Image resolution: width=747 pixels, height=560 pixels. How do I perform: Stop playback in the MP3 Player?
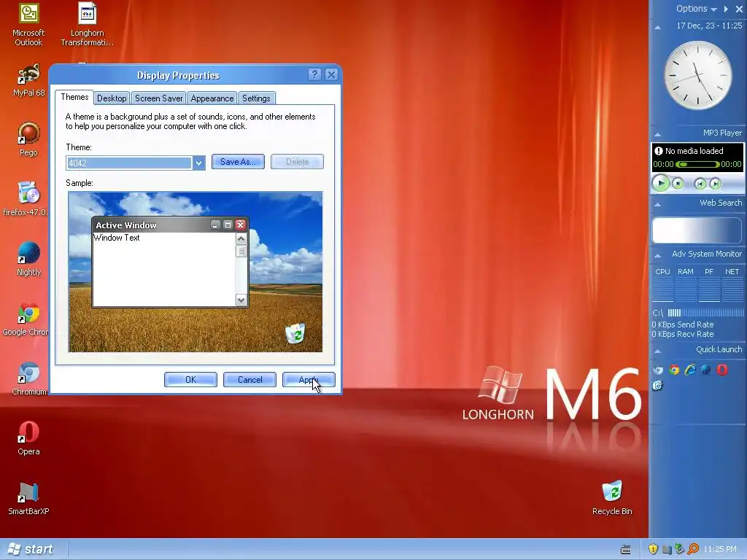(678, 183)
